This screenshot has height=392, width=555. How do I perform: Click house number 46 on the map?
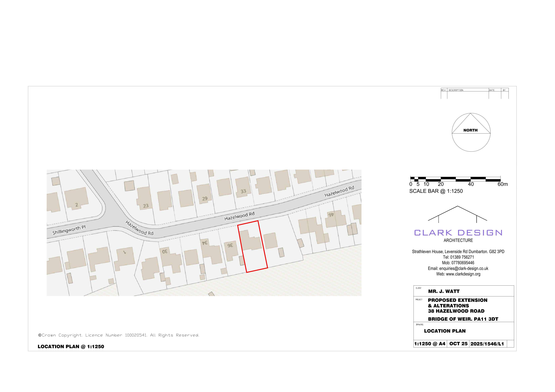click(331, 215)
